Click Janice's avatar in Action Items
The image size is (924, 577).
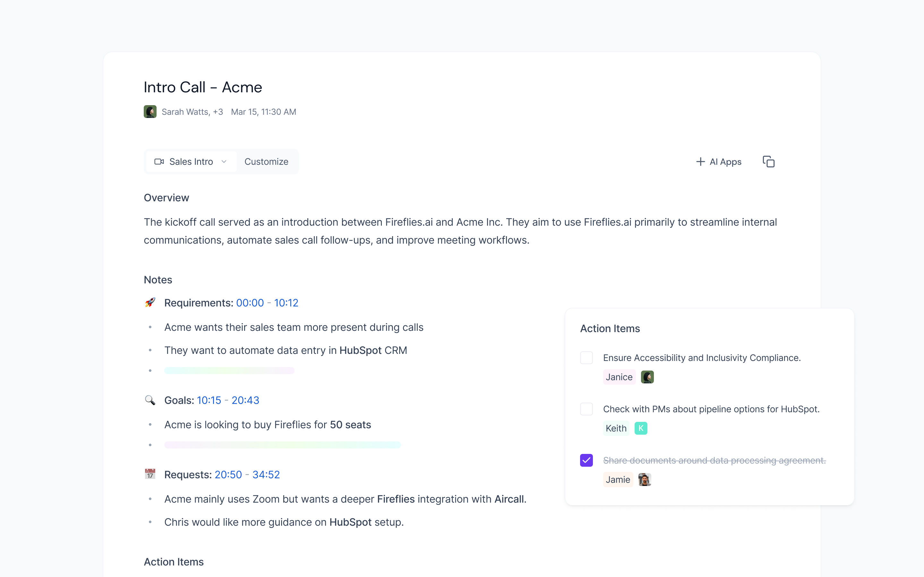(x=647, y=377)
